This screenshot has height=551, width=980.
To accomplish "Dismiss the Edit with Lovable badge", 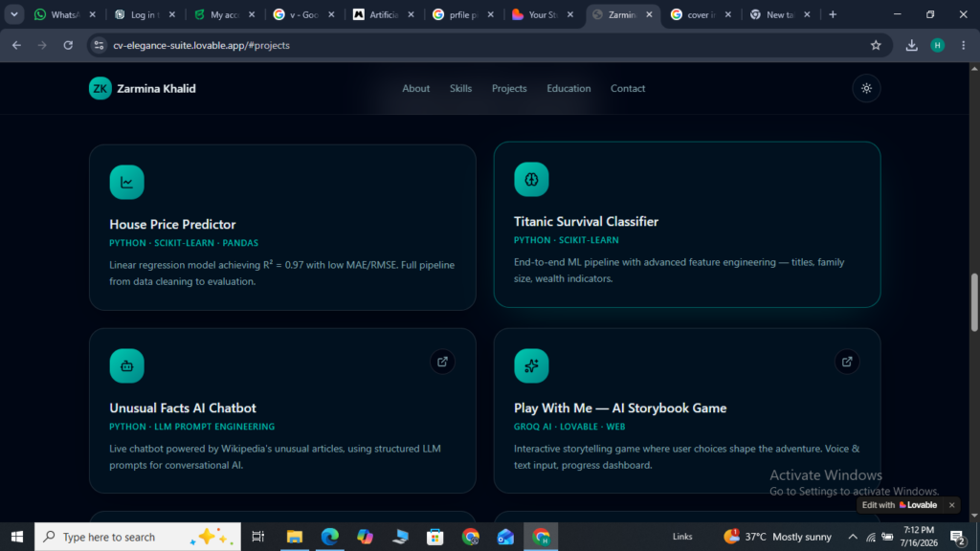I will click(952, 505).
